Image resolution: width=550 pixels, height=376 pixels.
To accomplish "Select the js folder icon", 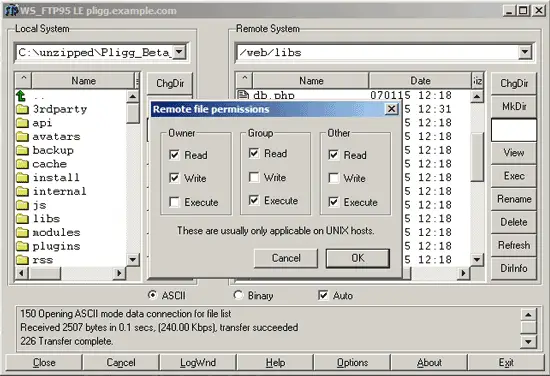I will coord(22,205).
